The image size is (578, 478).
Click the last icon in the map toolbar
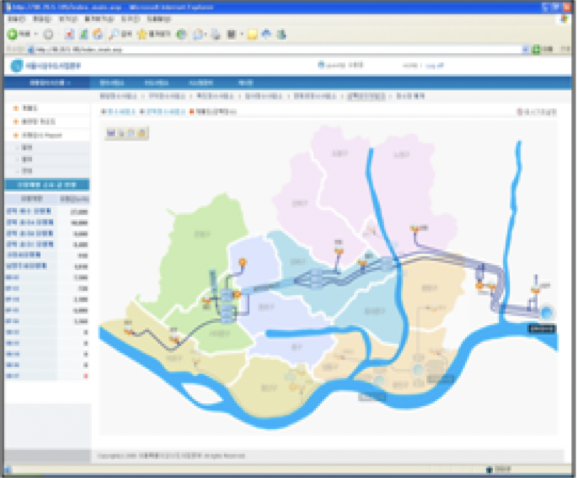point(142,133)
